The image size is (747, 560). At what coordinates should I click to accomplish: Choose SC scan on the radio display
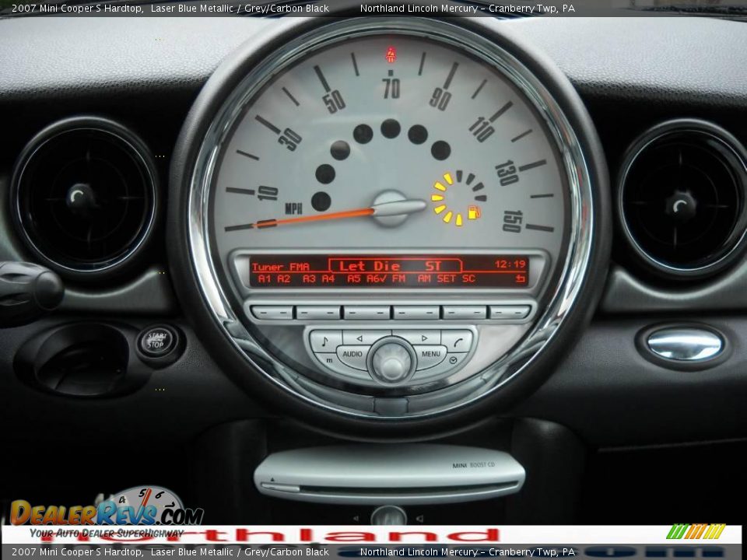point(468,278)
